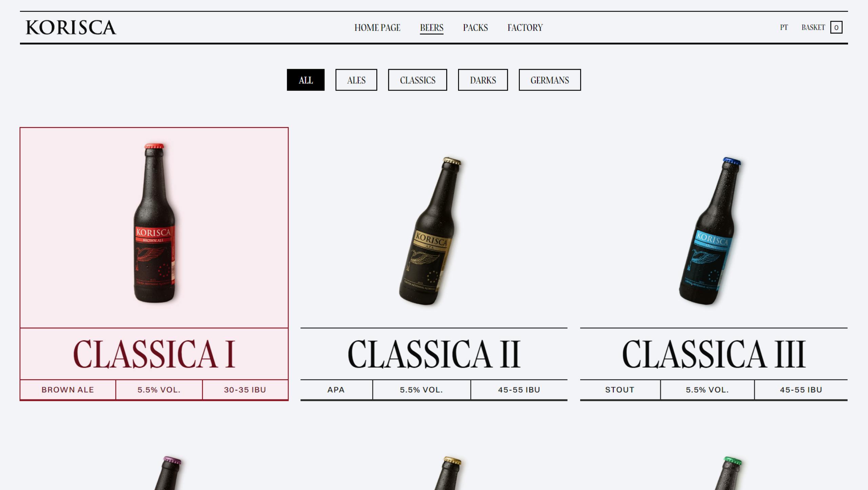Filter beers by Ales
The height and width of the screenshot is (490, 868).
coord(356,80)
